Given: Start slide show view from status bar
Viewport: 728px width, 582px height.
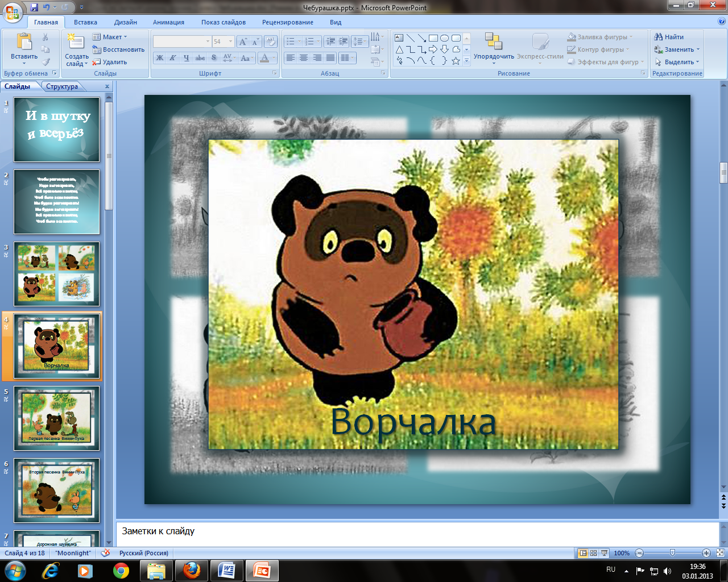Looking at the screenshot, I should coord(605,553).
